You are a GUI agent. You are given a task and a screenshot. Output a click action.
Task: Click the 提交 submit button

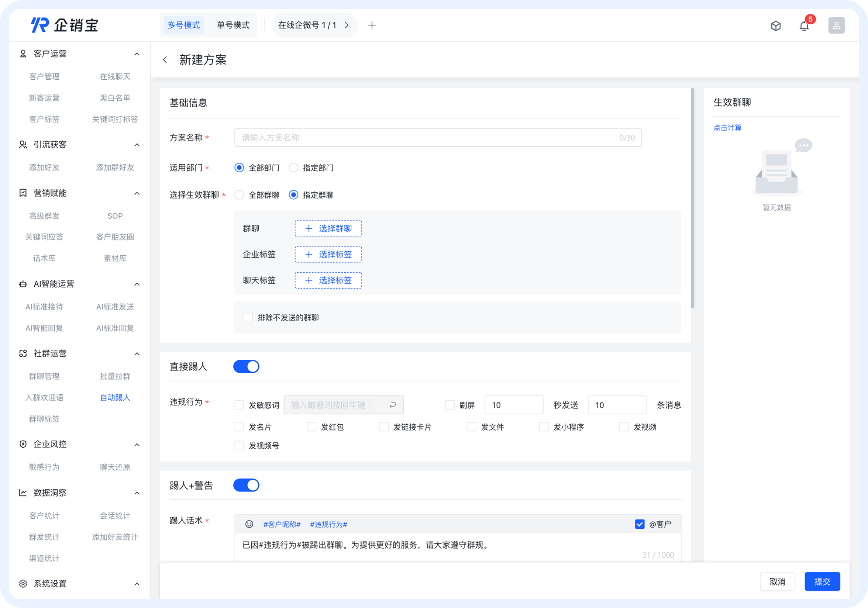[822, 581]
